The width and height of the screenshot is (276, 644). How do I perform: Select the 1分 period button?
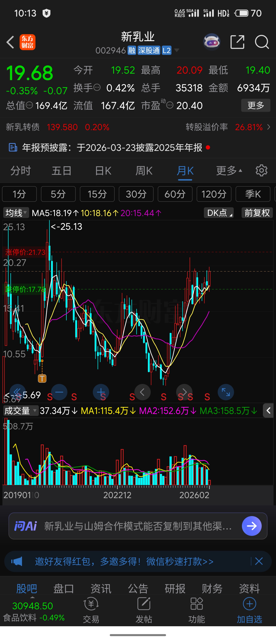pos(19,194)
